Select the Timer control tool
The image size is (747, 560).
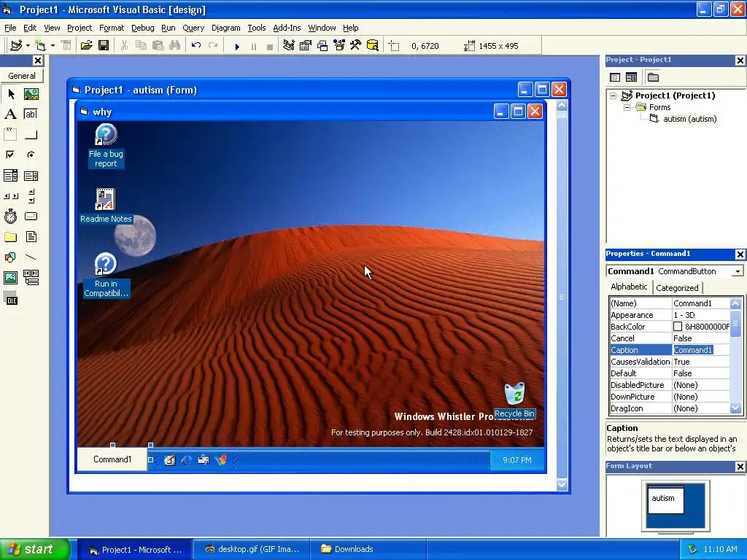(x=10, y=216)
